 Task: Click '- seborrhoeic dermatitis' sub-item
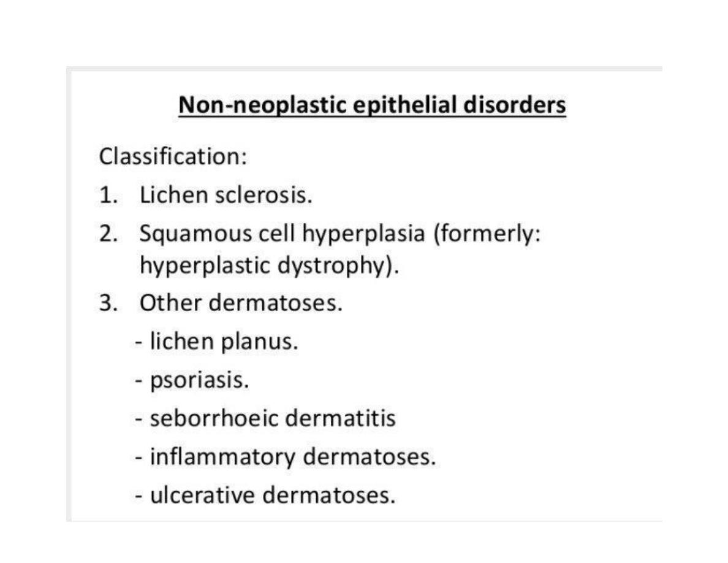(x=265, y=418)
